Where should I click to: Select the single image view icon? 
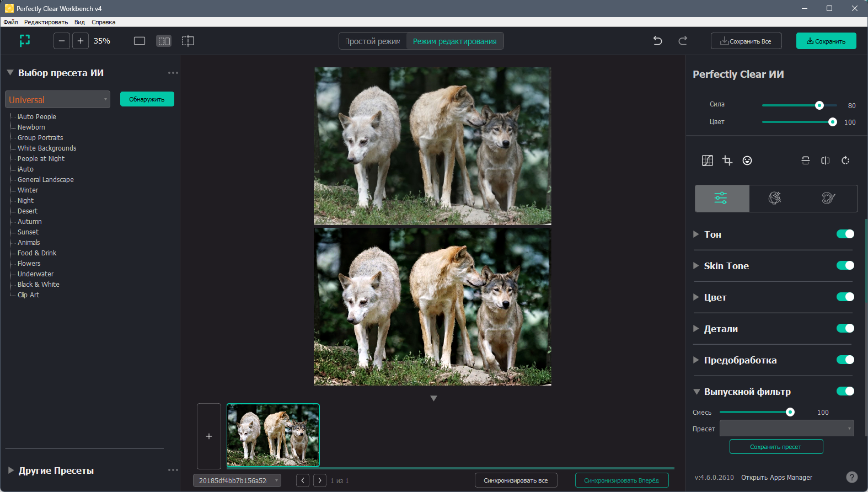point(140,41)
